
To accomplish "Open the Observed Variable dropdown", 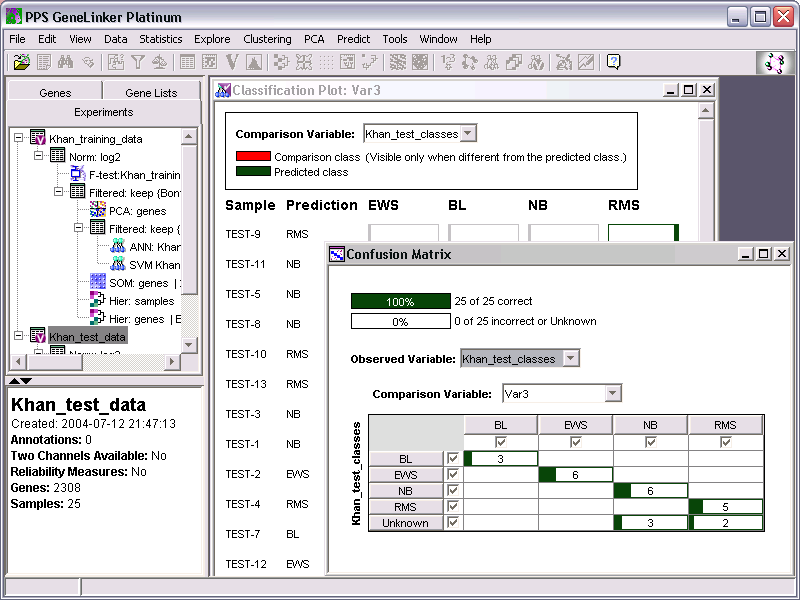I will (571, 358).
